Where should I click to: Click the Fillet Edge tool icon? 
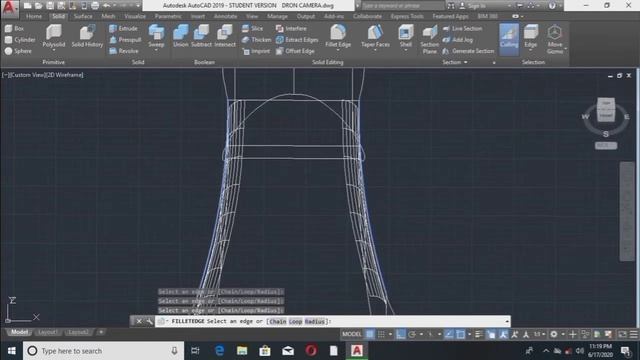tap(338, 32)
